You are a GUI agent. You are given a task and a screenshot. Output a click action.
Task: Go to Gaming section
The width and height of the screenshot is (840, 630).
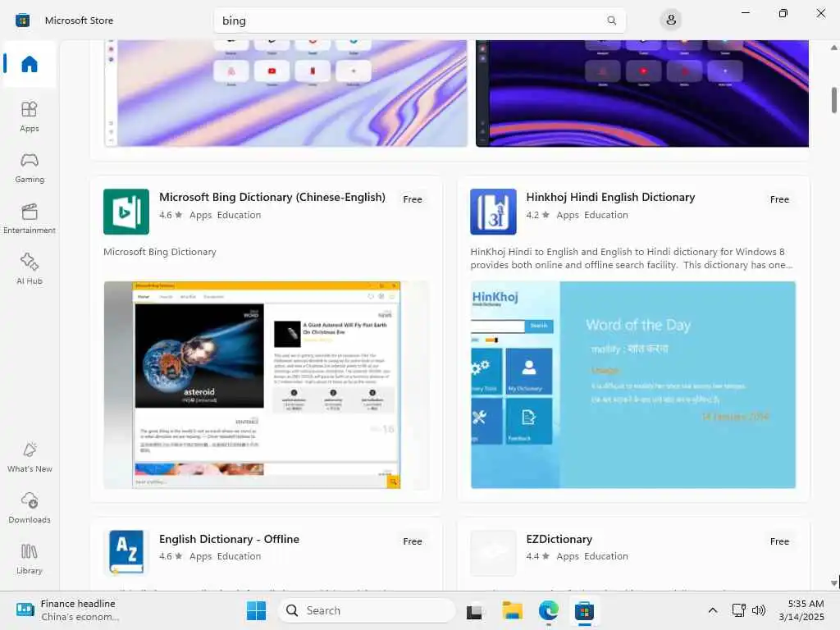30,167
